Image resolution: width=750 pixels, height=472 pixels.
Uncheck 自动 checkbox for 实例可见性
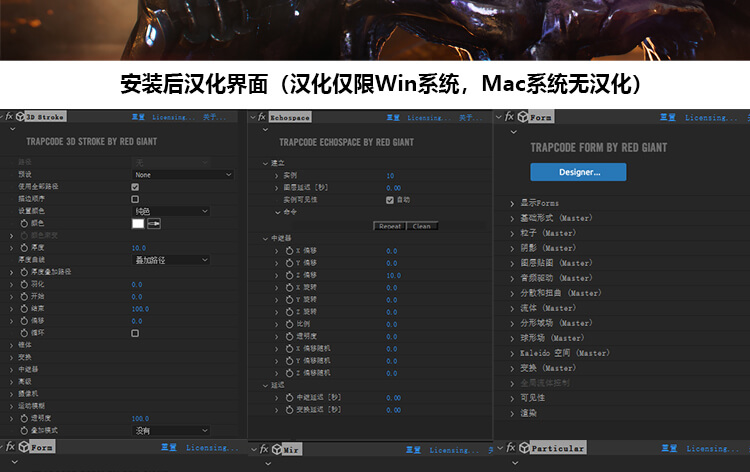390,200
